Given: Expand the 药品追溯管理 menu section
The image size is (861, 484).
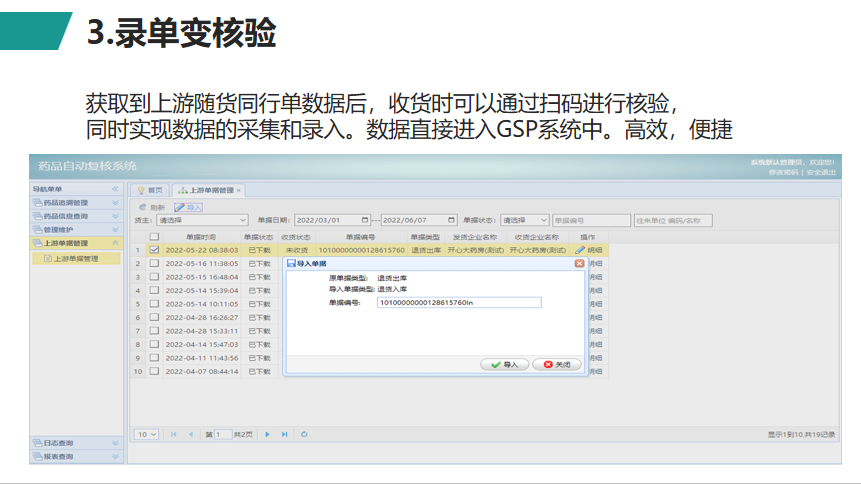Looking at the screenshot, I should tap(75, 203).
